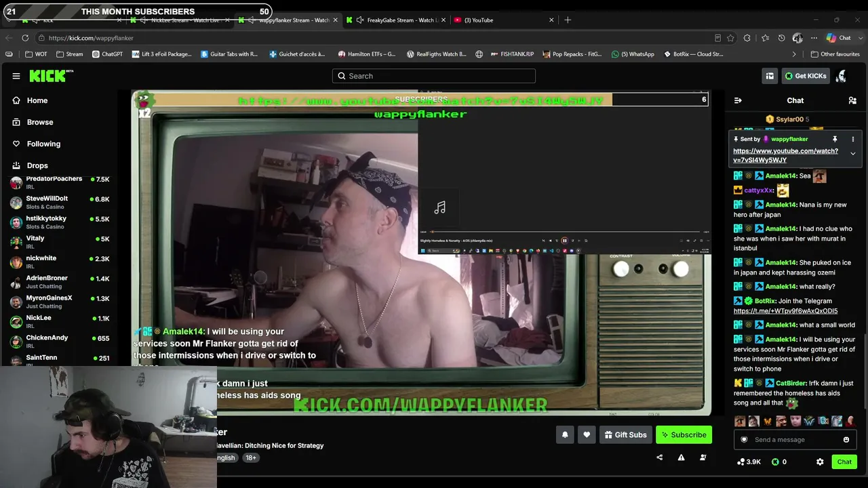Open the WOT bookmark folder
The height and width of the screenshot is (488, 868).
click(x=37, y=54)
